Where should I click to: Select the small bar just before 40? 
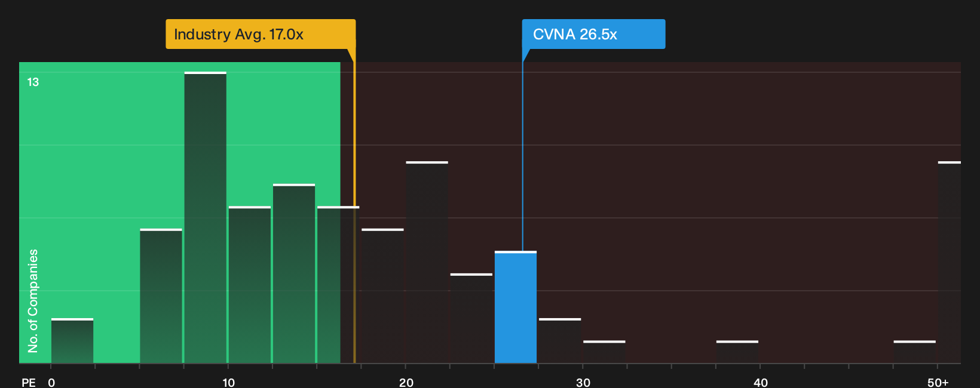point(737,352)
